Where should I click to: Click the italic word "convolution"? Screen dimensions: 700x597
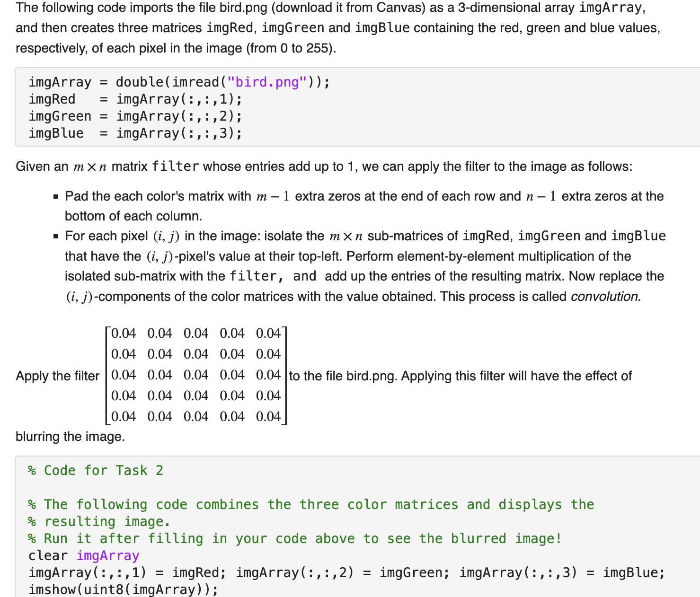click(605, 297)
